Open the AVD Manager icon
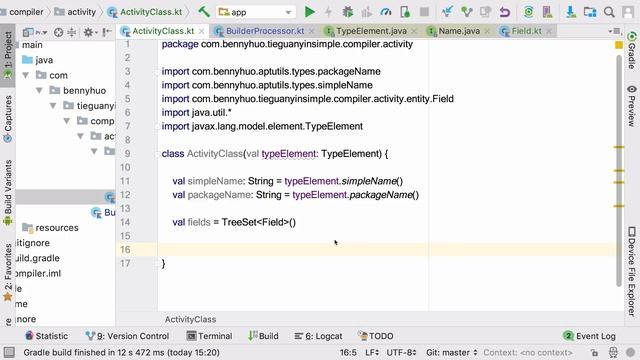 pyautogui.click(x=547, y=12)
